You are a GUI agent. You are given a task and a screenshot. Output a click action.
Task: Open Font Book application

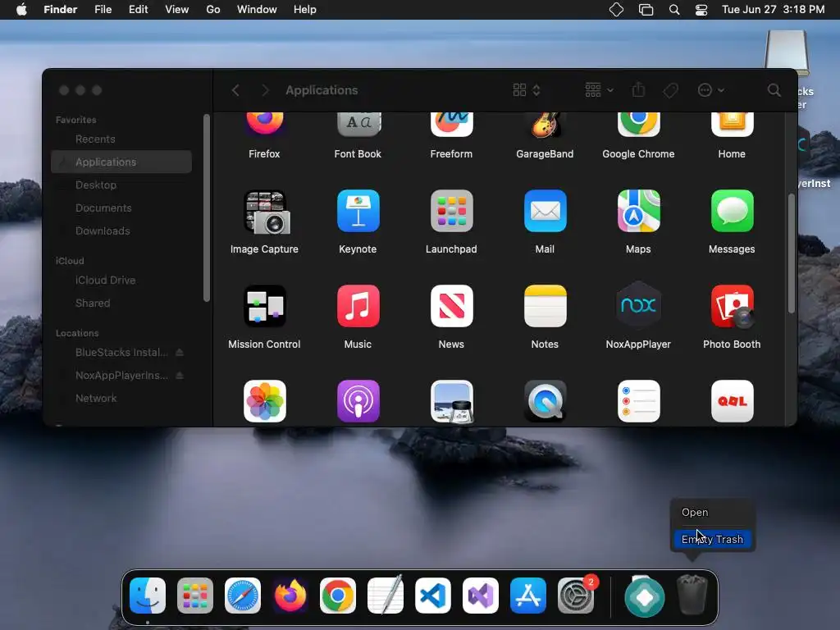click(x=358, y=125)
